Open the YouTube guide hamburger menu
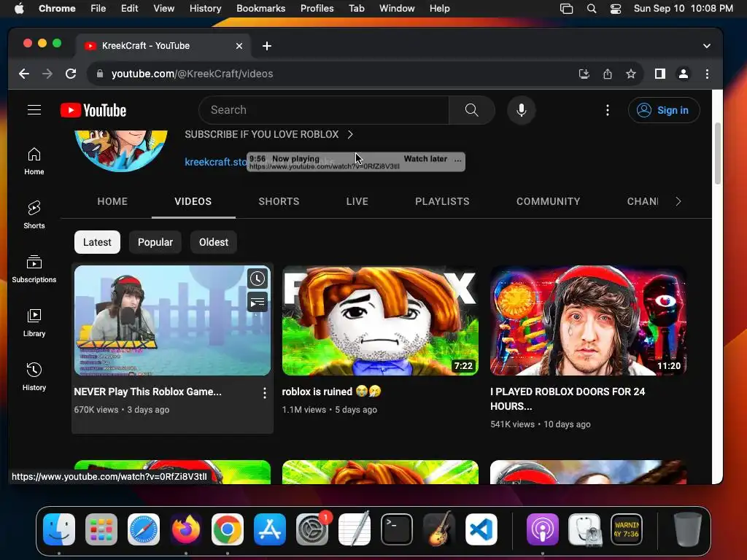The height and width of the screenshot is (560, 747). tap(34, 110)
